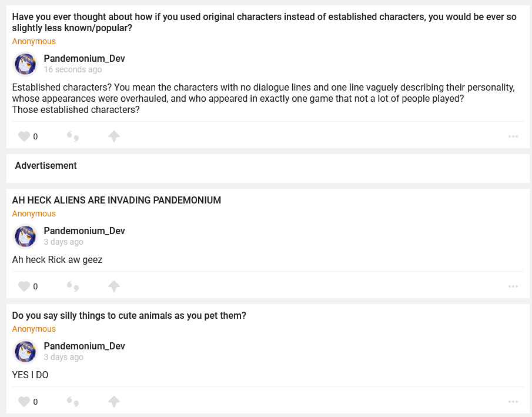
Task: Share the established characters answer
Action: point(114,136)
